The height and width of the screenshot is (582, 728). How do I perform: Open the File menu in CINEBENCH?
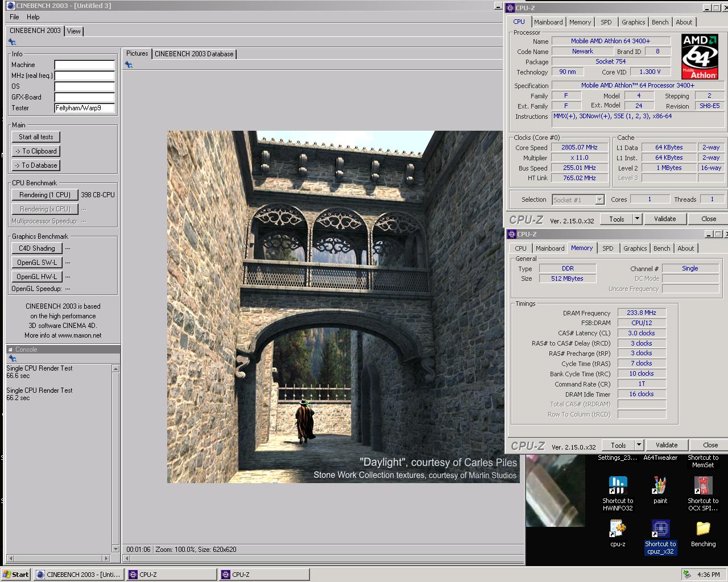[14, 17]
